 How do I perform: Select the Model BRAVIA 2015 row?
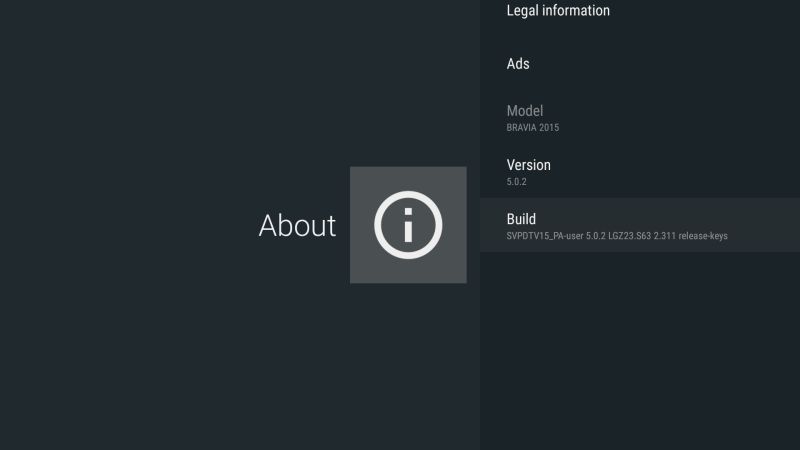click(x=640, y=118)
